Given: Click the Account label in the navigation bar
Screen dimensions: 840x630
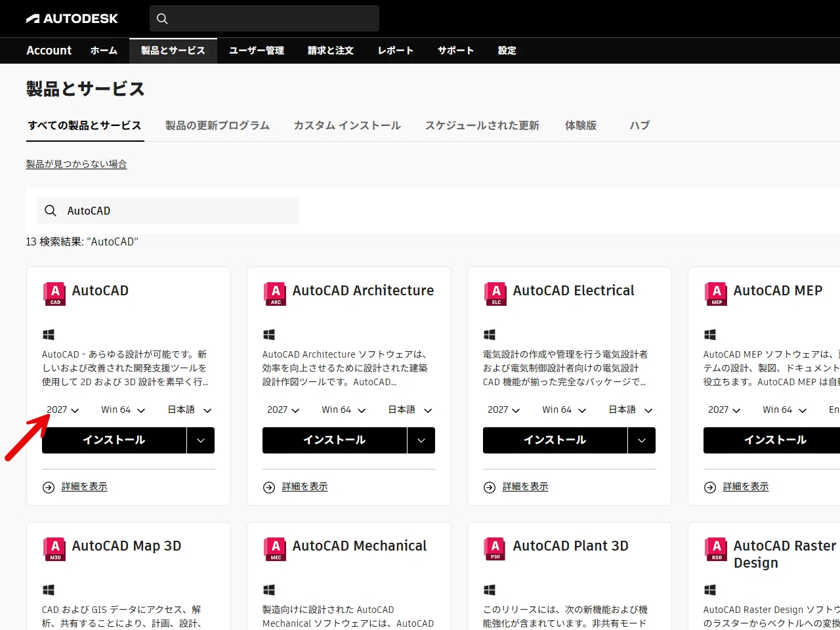Looking at the screenshot, I should [x=49, y=51].
